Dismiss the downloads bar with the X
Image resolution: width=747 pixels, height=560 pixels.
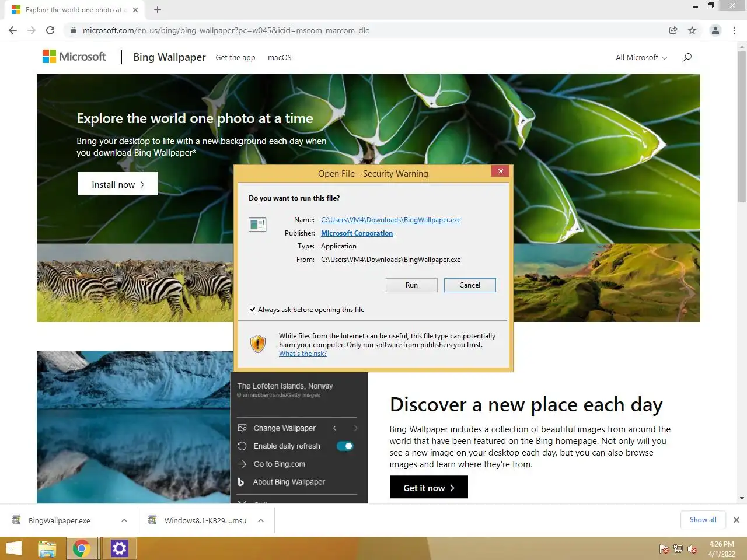click(736, 520)
